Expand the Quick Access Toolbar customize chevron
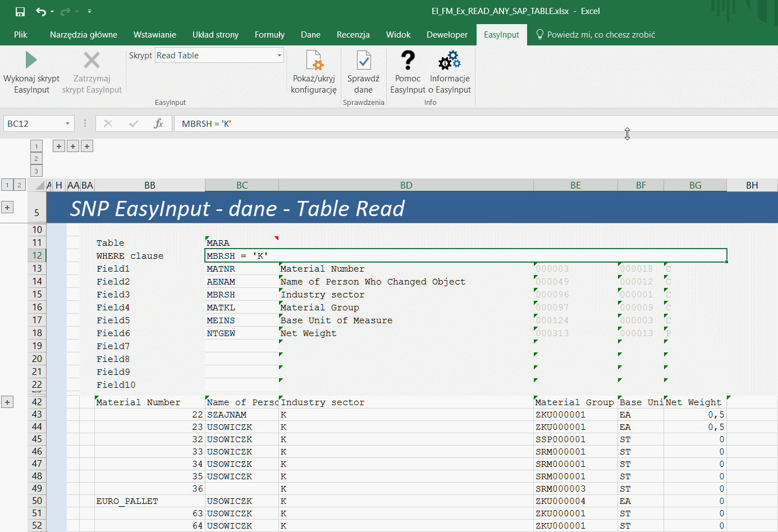 [89, 11]
